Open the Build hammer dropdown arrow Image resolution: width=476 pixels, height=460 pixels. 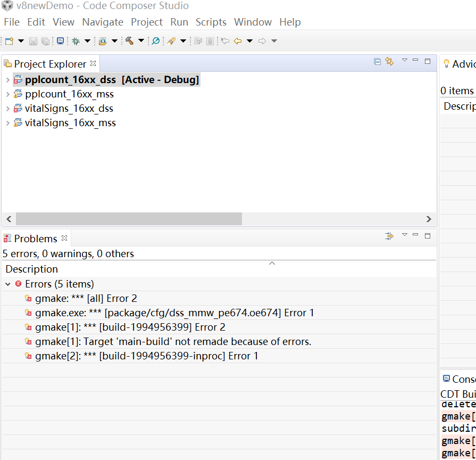point(141,40)
